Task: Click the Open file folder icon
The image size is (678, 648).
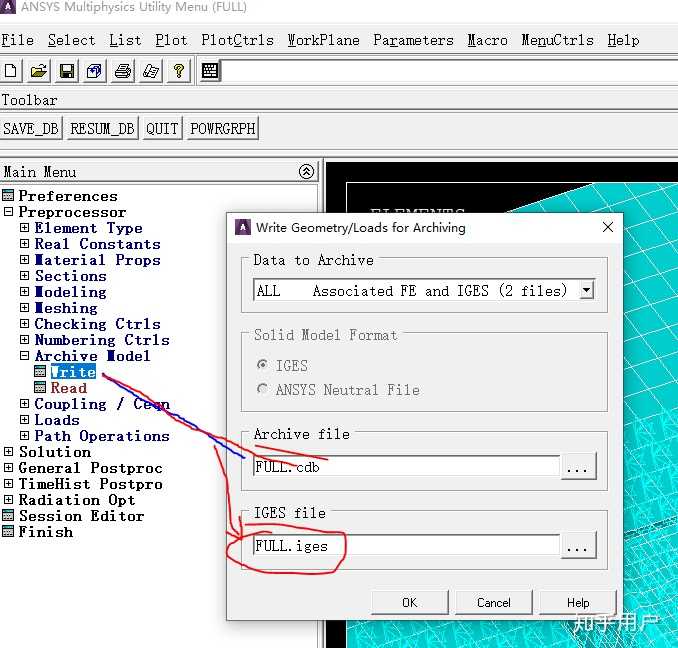Action: [38, 70]
